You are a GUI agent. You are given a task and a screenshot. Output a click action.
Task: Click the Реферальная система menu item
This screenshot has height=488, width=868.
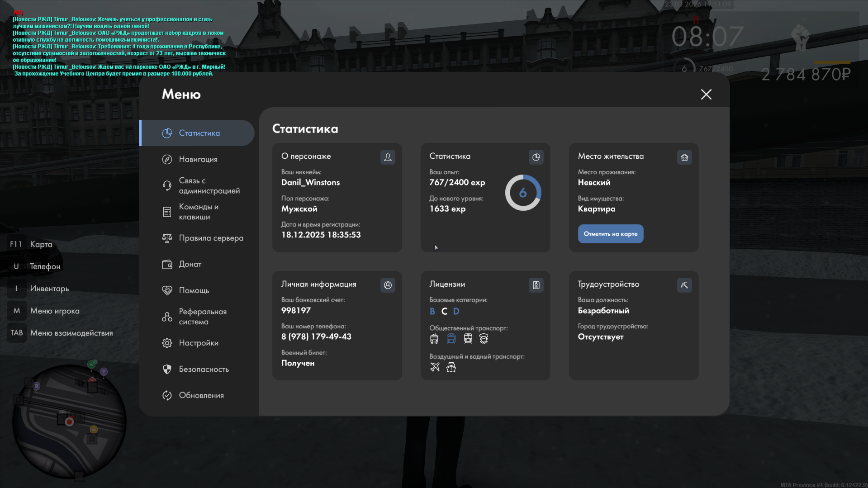pyautogui.click(x=203, y=317)
